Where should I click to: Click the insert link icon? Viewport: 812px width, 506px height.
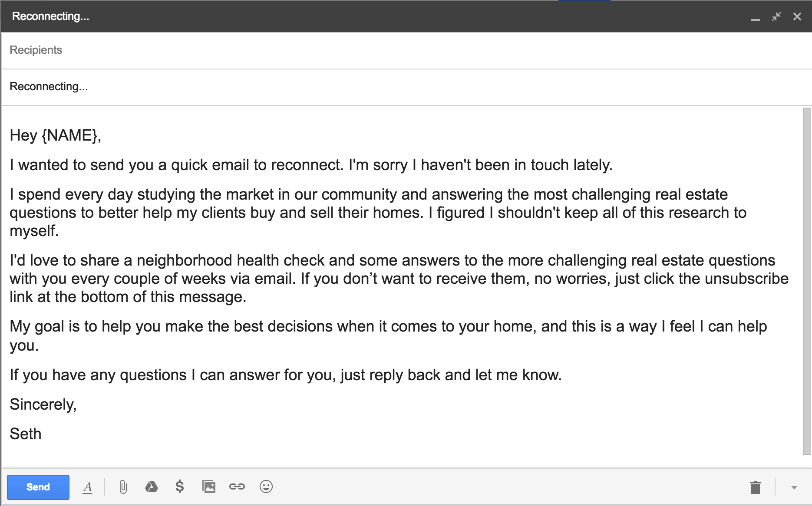pos(237,487)
